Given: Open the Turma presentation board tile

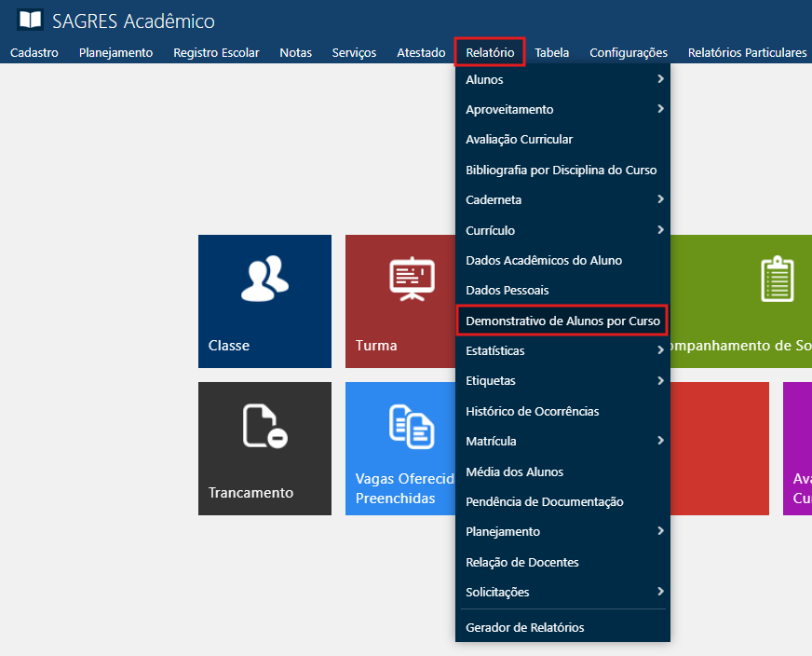Looking at the screenshot, I should point(400,300).
